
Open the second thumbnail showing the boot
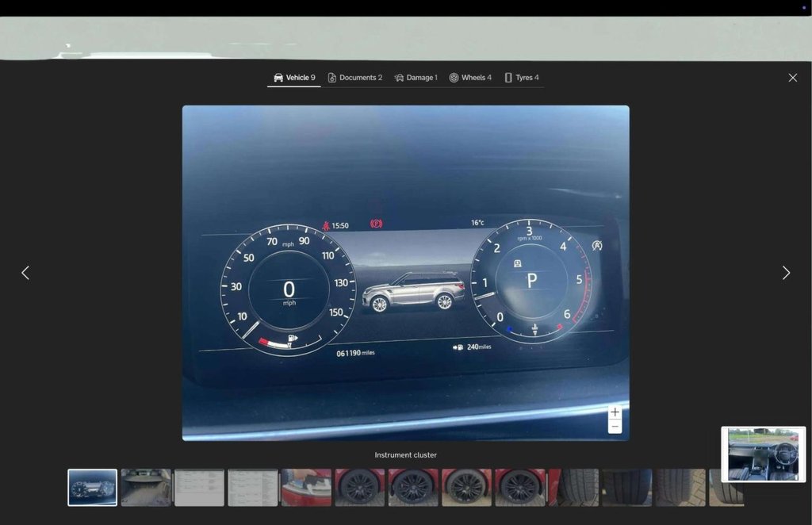click(146, 488)
